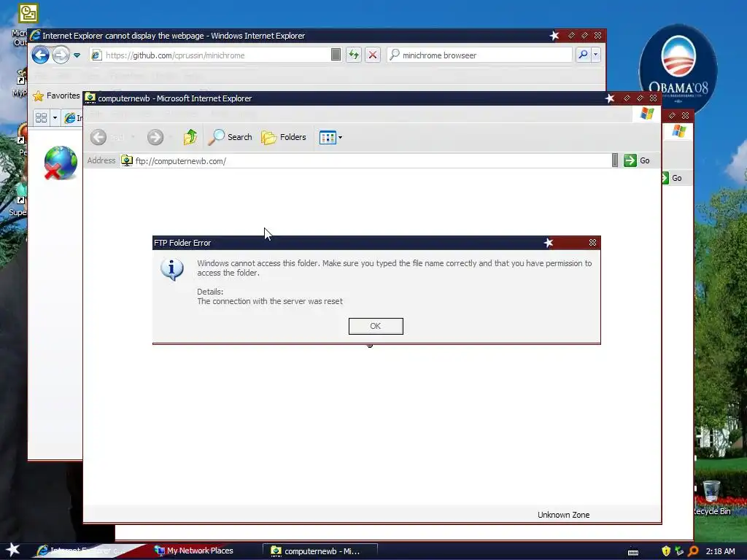Click the compatibility view icon in the IE address bar
The image size is (747, 560).
336,55
